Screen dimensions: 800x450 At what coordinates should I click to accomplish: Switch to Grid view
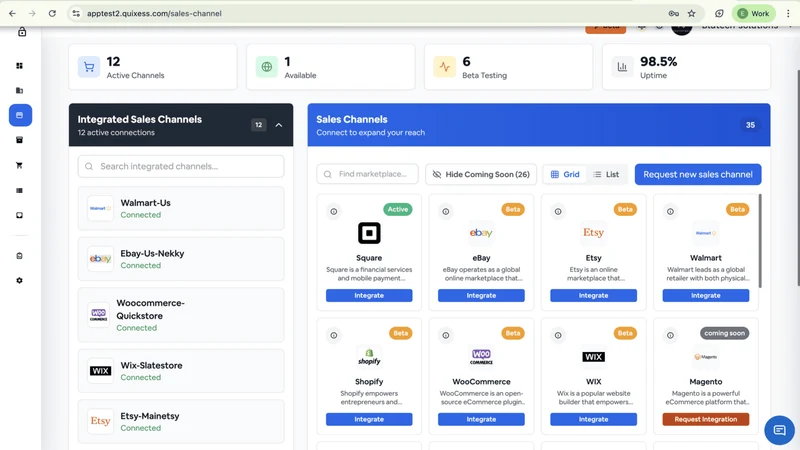point(565,174)
